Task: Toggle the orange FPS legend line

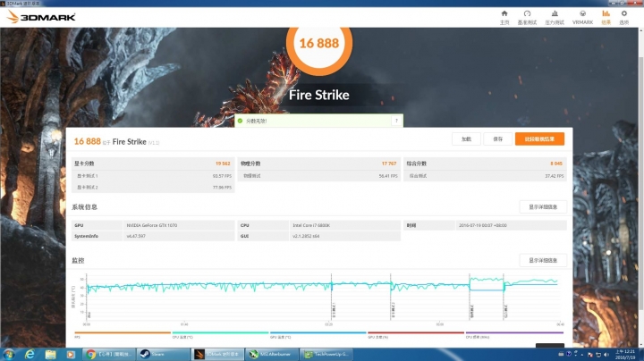Action: pos(123,332)
